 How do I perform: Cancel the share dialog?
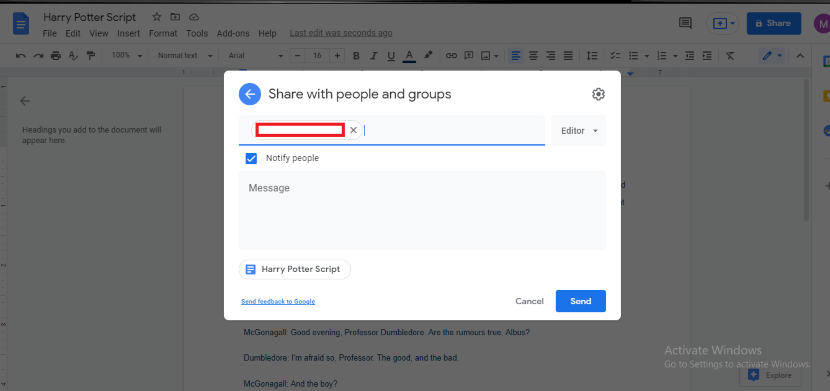(529, 301)
